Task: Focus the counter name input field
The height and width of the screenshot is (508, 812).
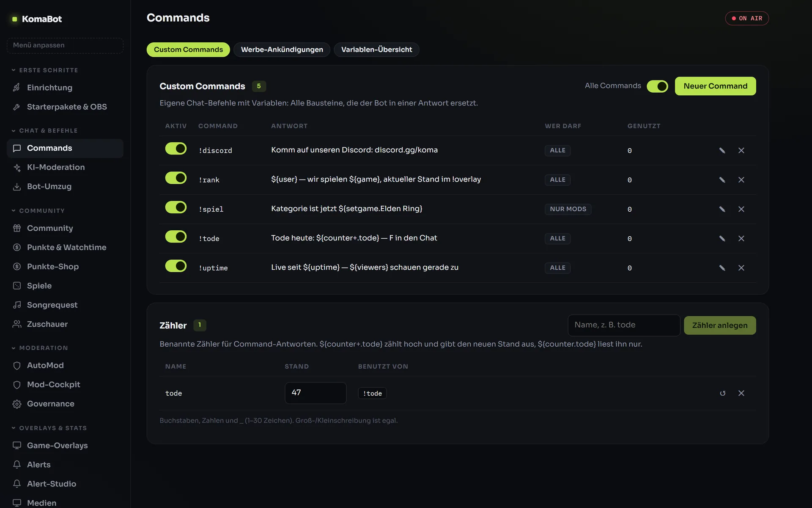Action: click(624, 325)
